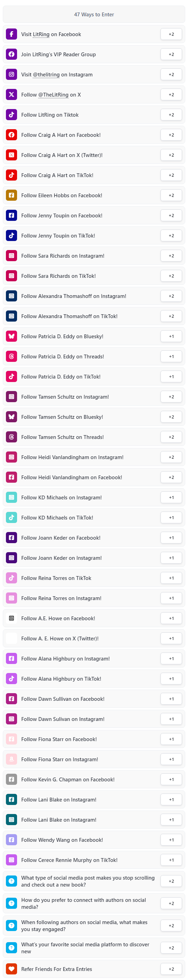
Task: Open the @thelitring Instagram link
Action: [x=46, y=75]
